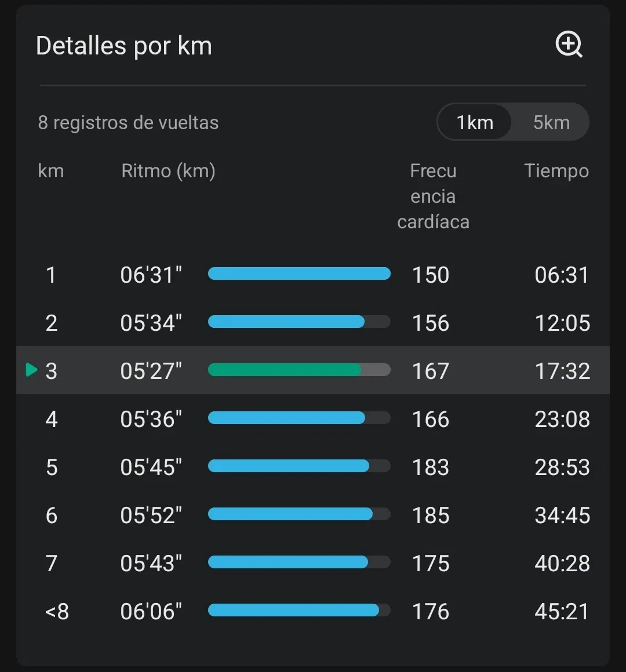Click the green pace bar of km 3
This screenshot has height=672, width=626.
(x=299, y=370)
